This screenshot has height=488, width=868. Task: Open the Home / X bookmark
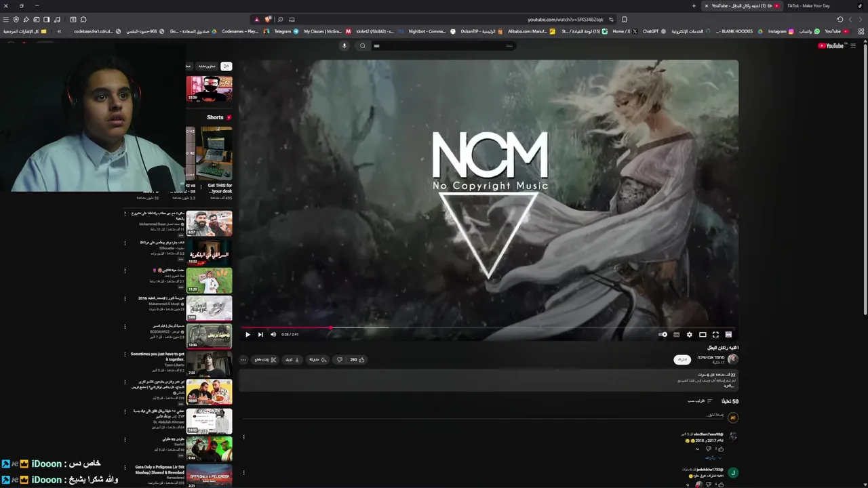(625, 31)
